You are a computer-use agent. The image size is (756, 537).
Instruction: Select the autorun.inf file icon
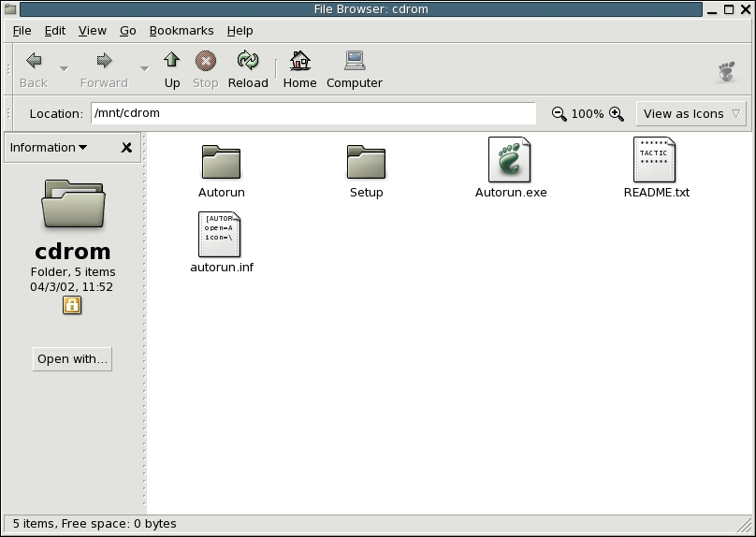(219, 234)
